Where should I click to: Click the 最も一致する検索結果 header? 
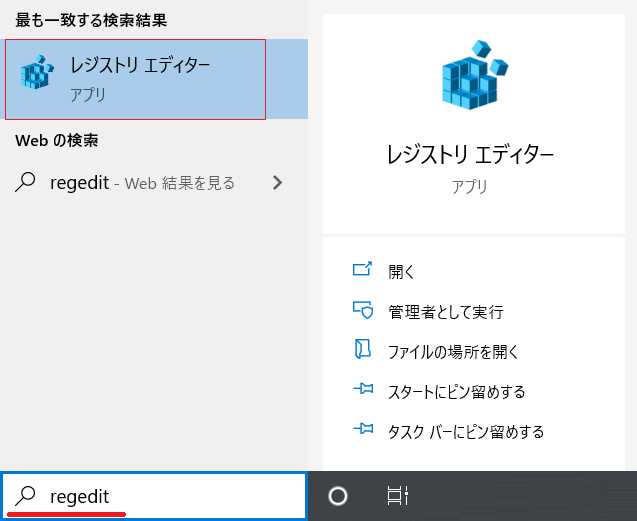pos(91,20)
